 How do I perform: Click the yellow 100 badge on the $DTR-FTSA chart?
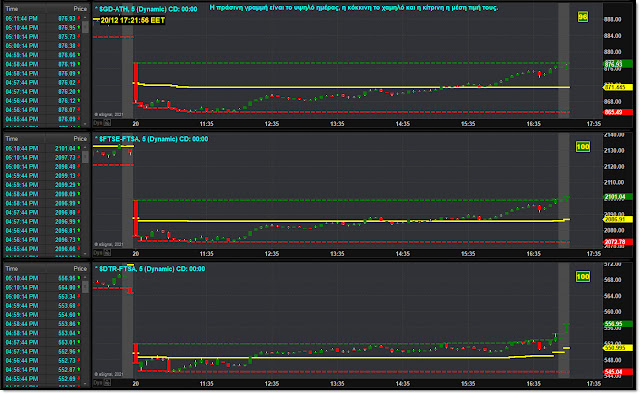tap(582, 276)
